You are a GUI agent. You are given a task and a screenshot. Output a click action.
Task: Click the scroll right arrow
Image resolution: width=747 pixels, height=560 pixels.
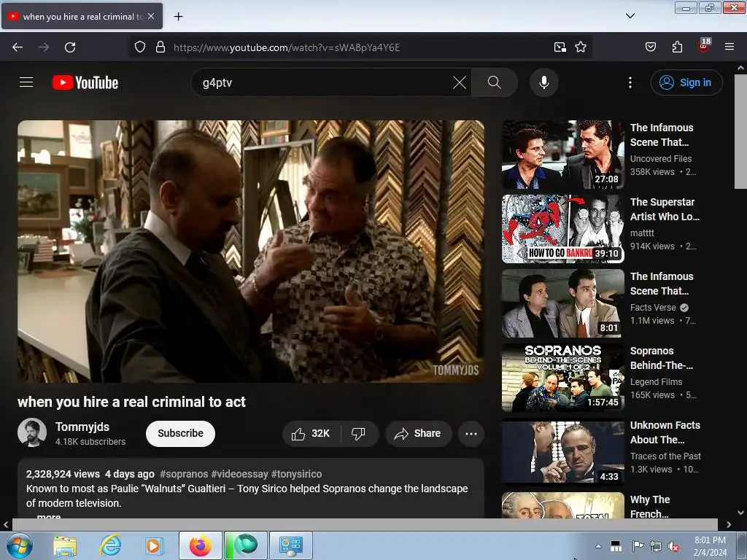729,524
